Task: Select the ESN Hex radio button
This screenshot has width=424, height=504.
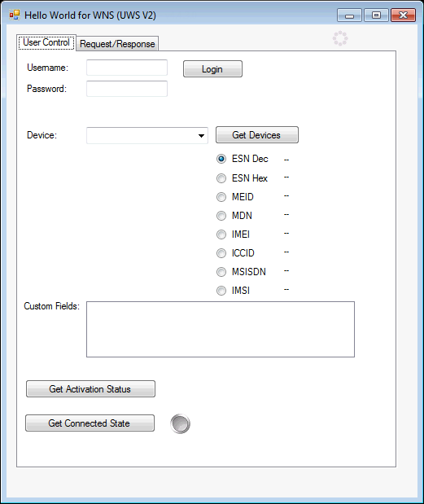Action: click(221, 178)
